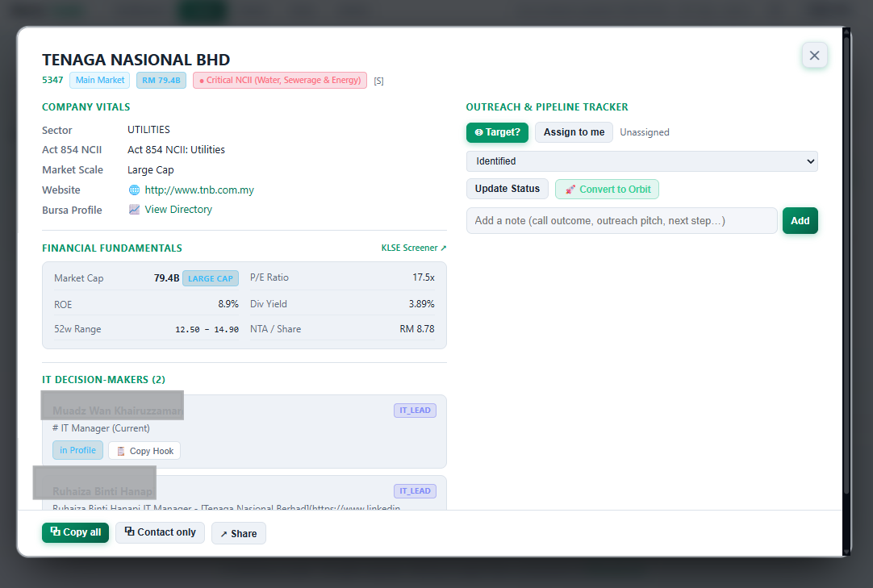Convert company to Orbit

(x=607, y=189)
